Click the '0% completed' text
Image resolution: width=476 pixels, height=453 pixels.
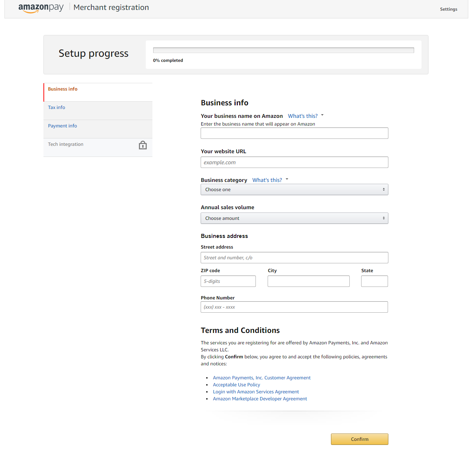click(x=168, y=60)
